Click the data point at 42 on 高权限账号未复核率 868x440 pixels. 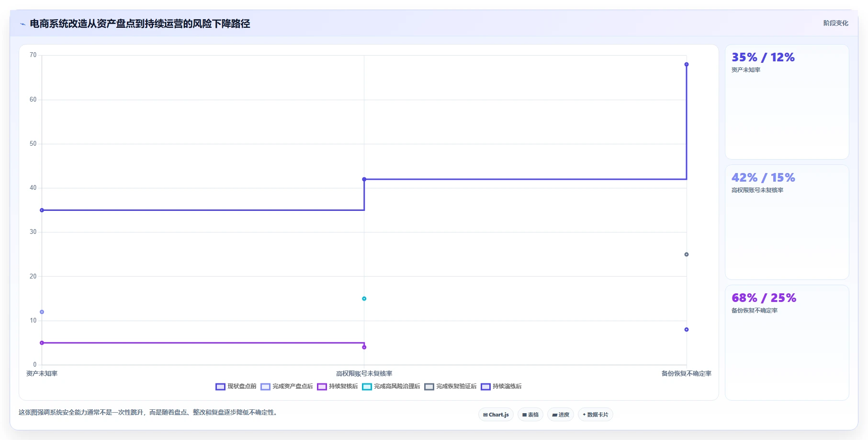pyautogui.click(x=364, y=179)
